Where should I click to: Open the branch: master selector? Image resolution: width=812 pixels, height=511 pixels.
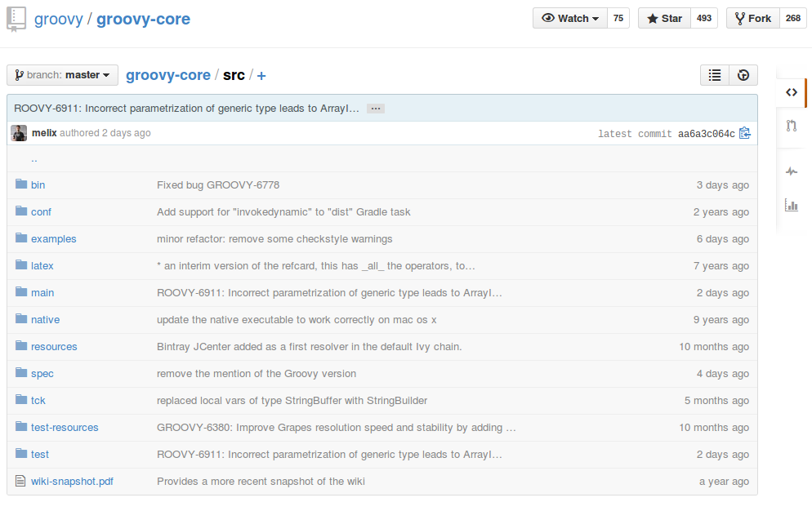point(62,74)
